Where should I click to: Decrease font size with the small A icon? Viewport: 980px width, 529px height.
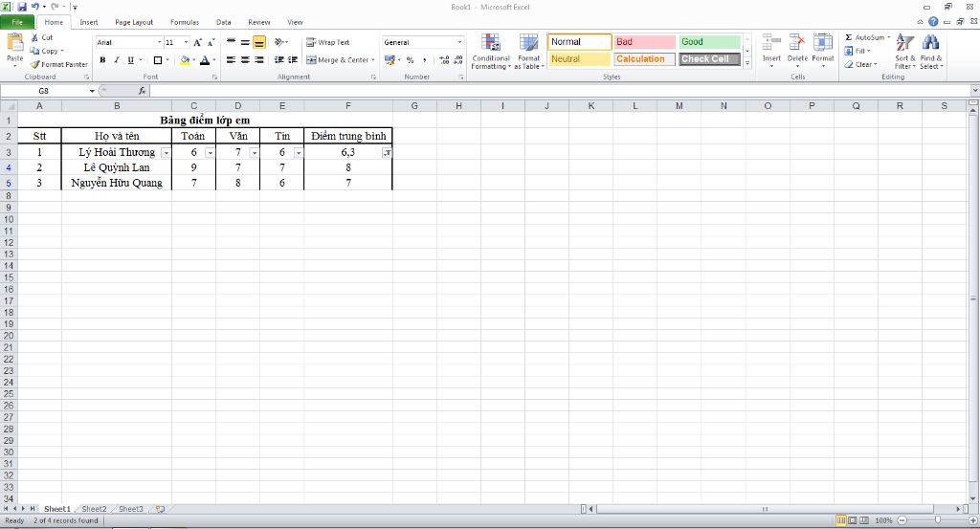[212, 42]
